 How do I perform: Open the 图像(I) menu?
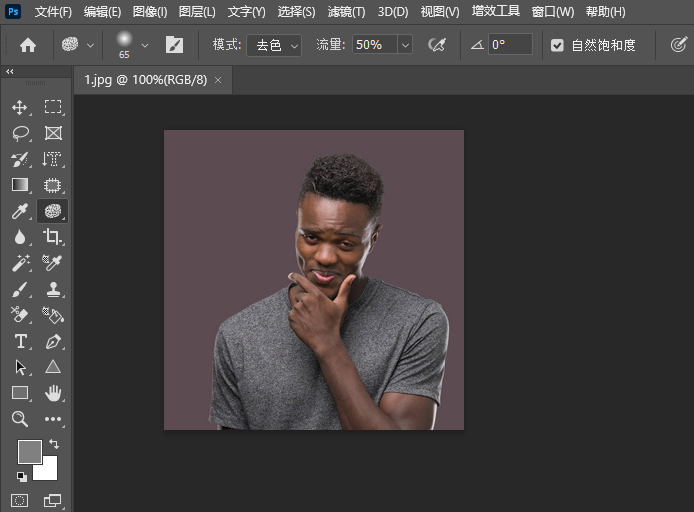click(150, 12)
